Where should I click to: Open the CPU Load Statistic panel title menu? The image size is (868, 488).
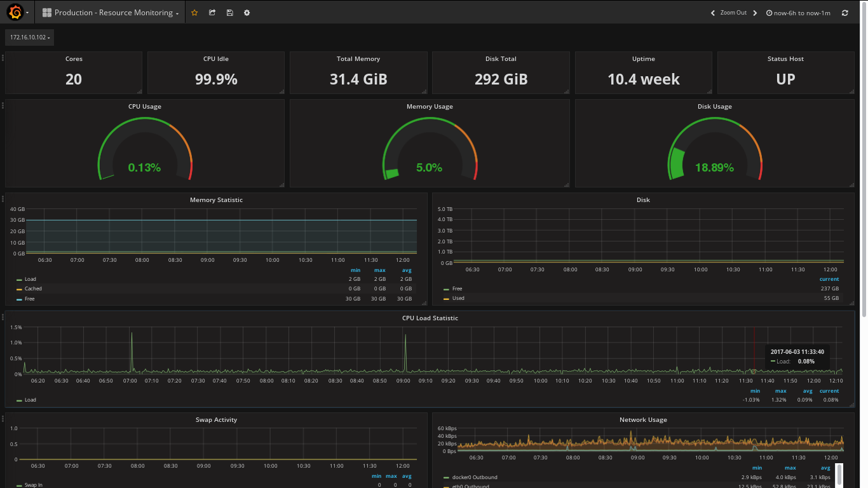pos(430,318)
